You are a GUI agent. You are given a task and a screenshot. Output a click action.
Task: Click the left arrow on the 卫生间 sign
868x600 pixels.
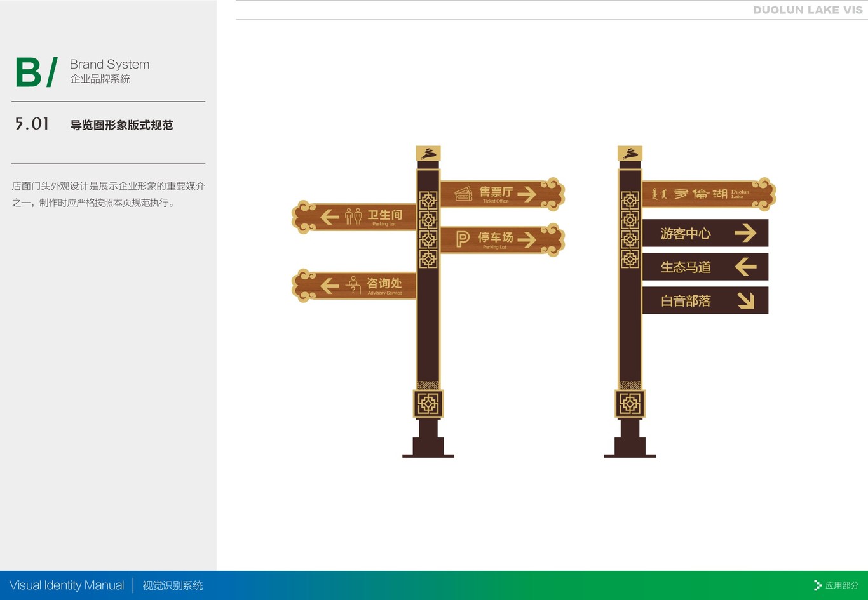click(329, 217)
